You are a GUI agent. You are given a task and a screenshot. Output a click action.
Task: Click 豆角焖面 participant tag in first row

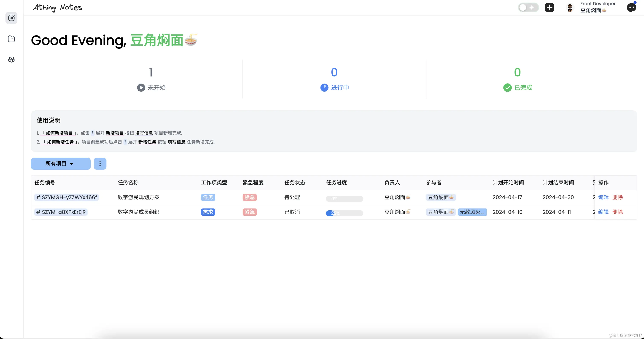441,197
